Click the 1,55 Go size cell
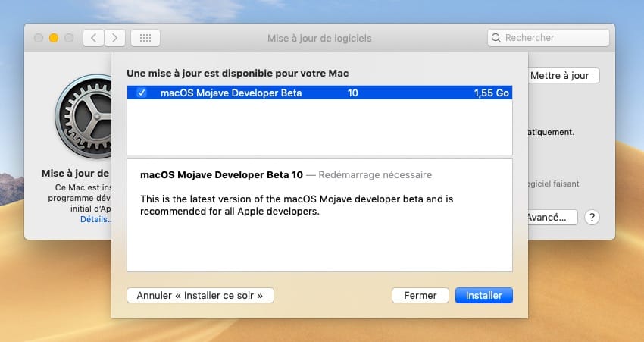 pyautogui.click(x=491, y=93)
